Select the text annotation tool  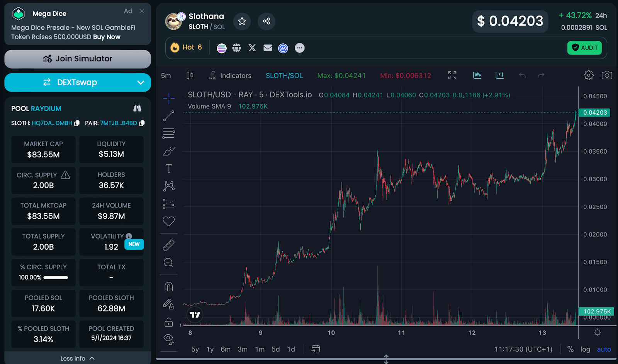pos(169,169)
